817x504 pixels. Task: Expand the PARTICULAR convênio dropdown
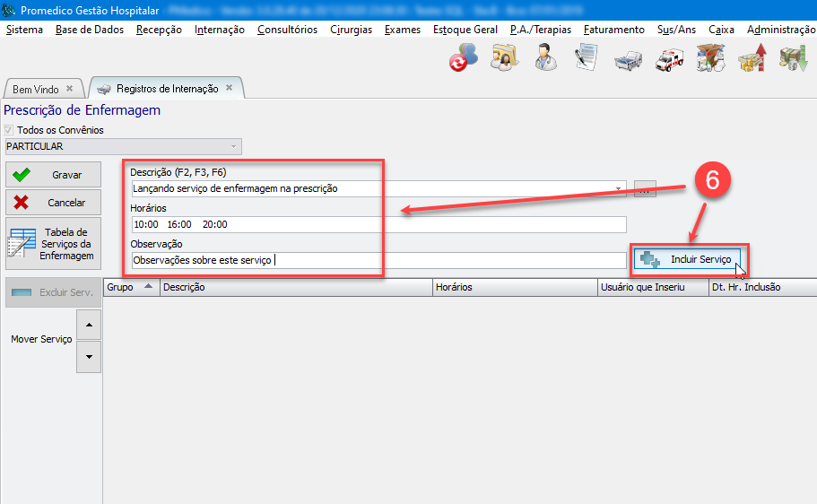pos(234,146)
